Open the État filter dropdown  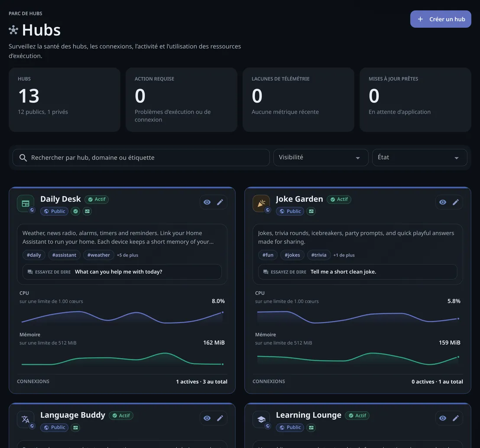point(420,158)
